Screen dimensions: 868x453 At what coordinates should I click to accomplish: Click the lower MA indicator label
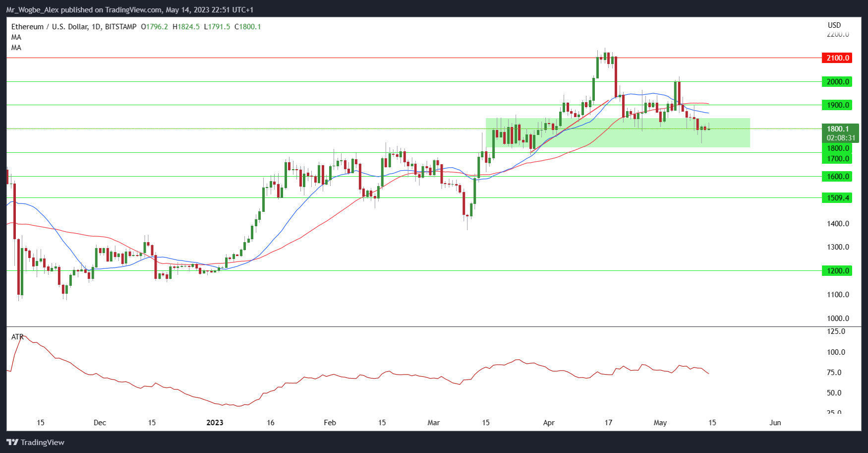pyautogui.click(x=16, y=48)
